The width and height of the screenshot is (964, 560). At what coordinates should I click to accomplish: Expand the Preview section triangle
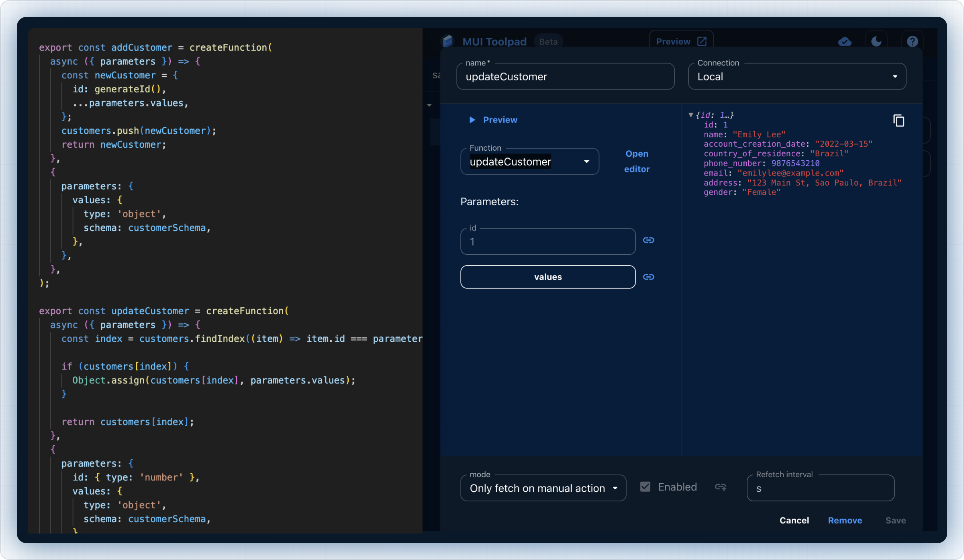tap(474, 119)
